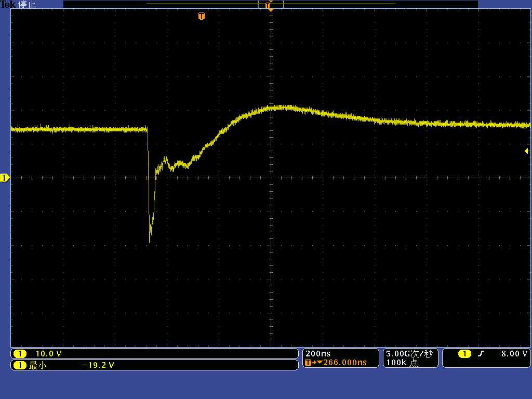
Task: Click the center trigger marker atop the graticule
Action: 271,10
